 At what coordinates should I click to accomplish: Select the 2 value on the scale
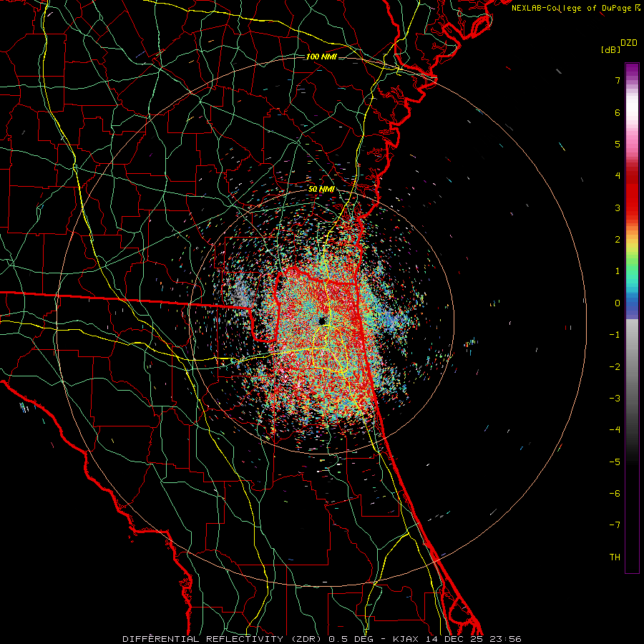point(618,240)
